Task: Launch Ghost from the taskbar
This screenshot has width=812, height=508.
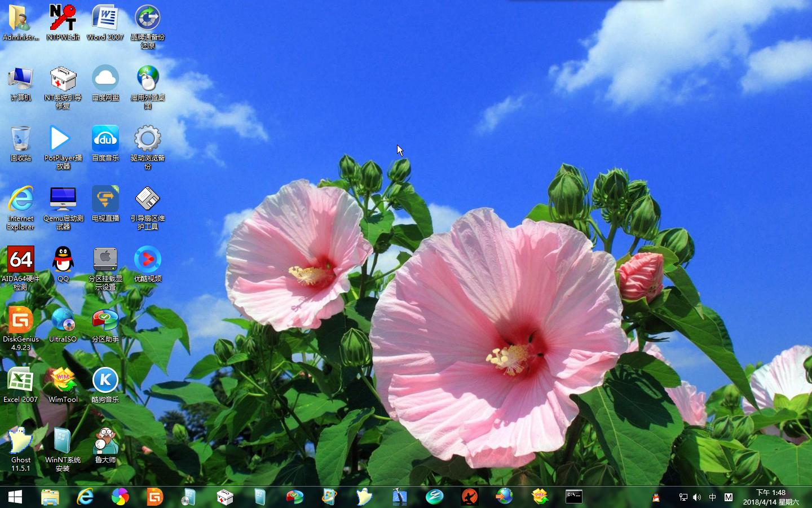Action: coord(365,497)
